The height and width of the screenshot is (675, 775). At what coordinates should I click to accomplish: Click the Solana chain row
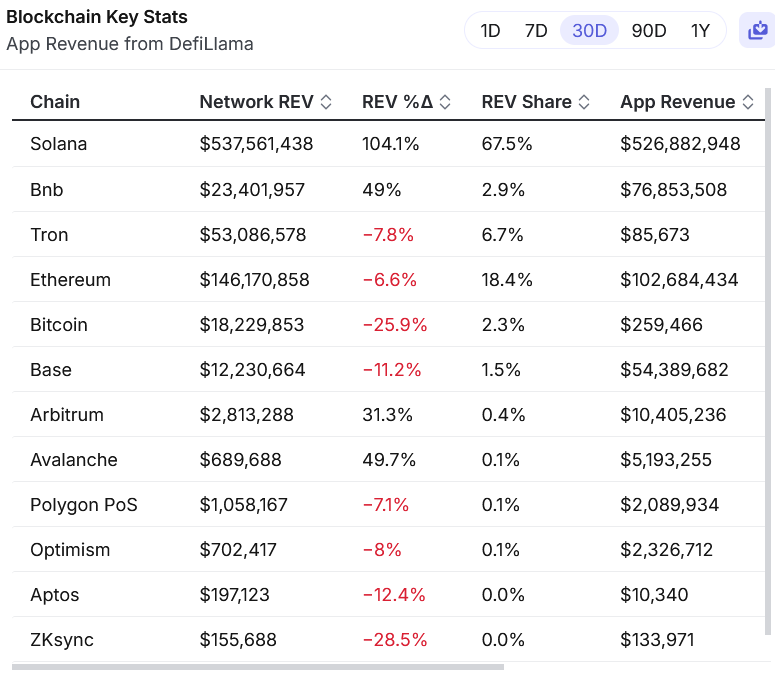(x=59, y=144)
